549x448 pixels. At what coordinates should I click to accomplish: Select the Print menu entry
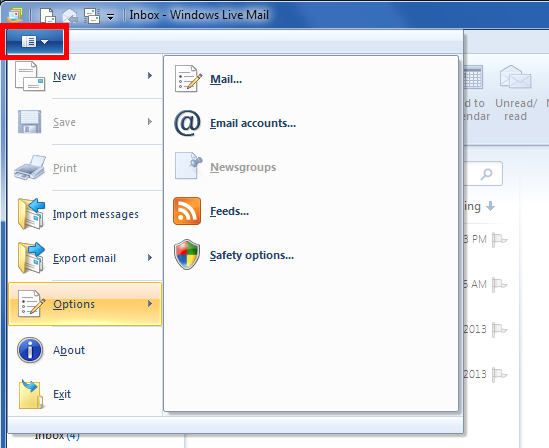tap(85, 168)
